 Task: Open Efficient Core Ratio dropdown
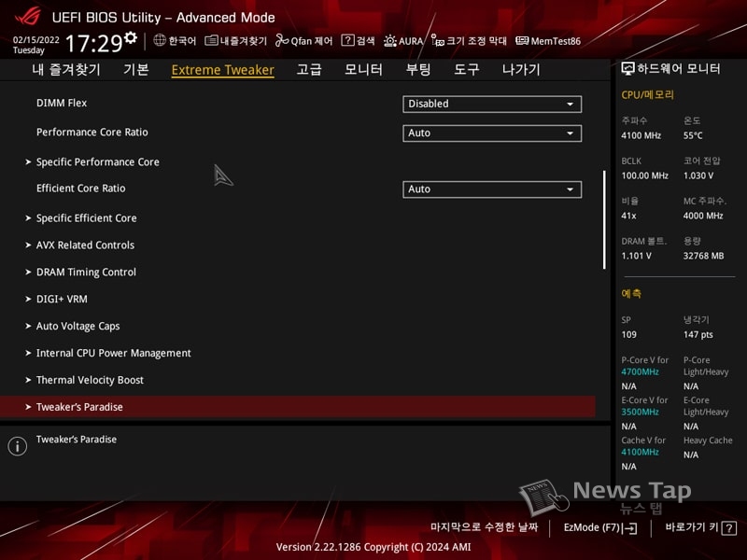pos(492,189)
